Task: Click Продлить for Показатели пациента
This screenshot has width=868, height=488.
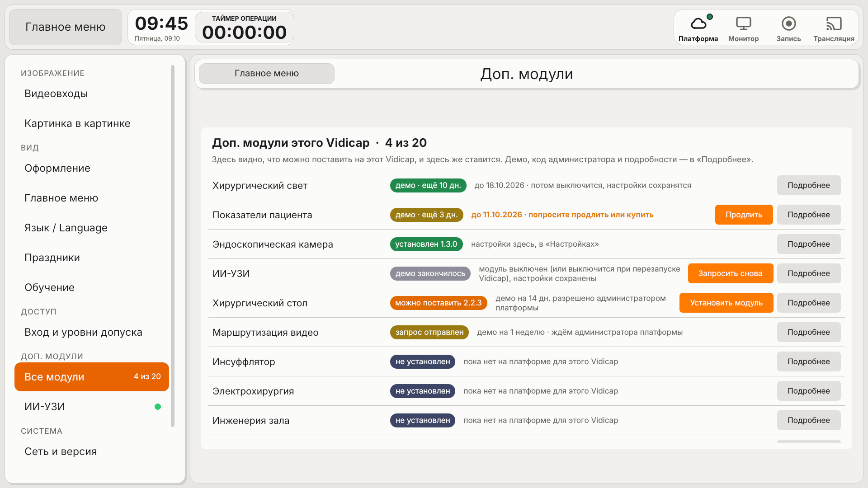Action: click(744, 215)
